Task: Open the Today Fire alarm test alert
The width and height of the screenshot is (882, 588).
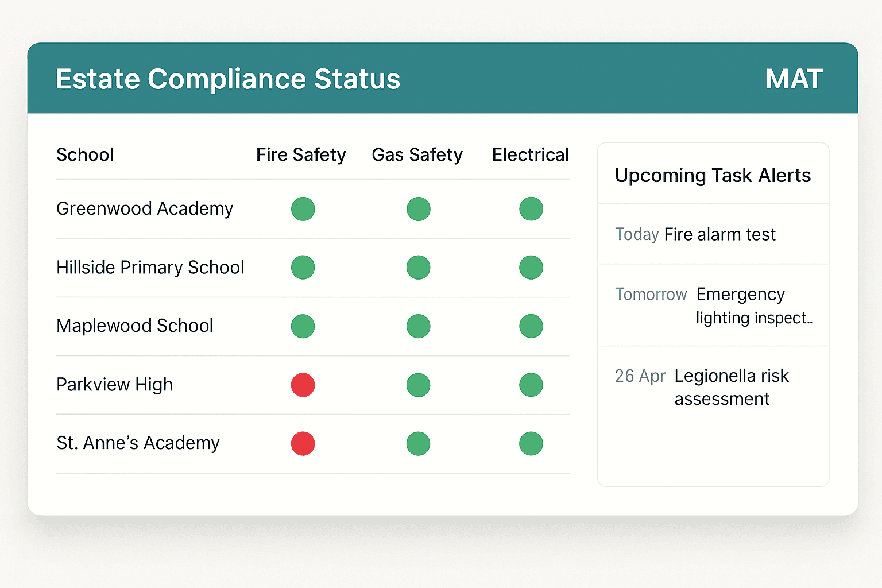Action: click(713, 234)
